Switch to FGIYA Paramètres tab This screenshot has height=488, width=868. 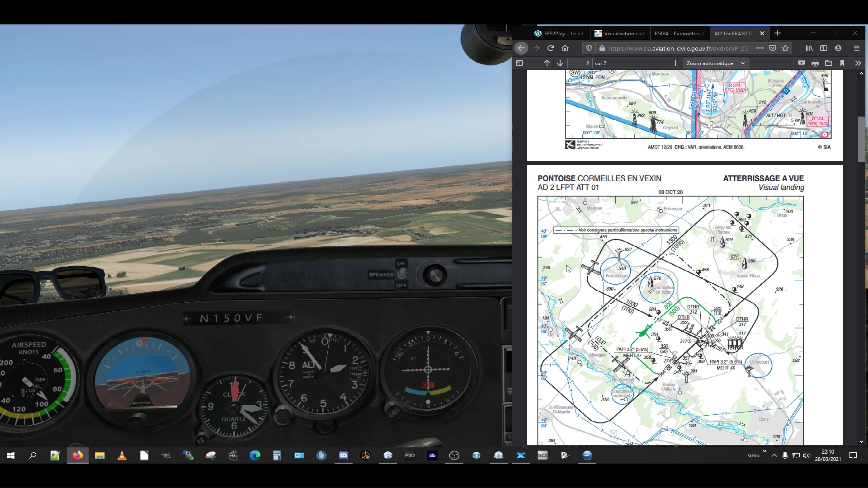(x=679, y=33)
